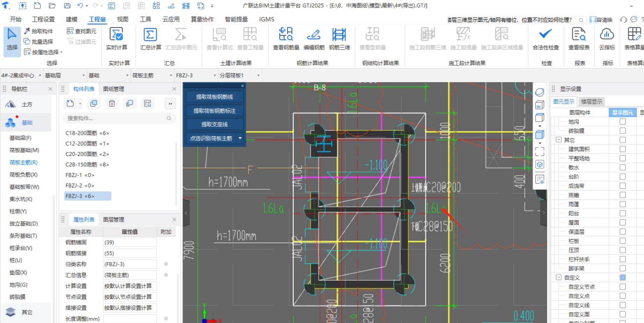Click copy component icon in 构件列表
This screenshot has height=323, width=644.
[x=94, y=103]
